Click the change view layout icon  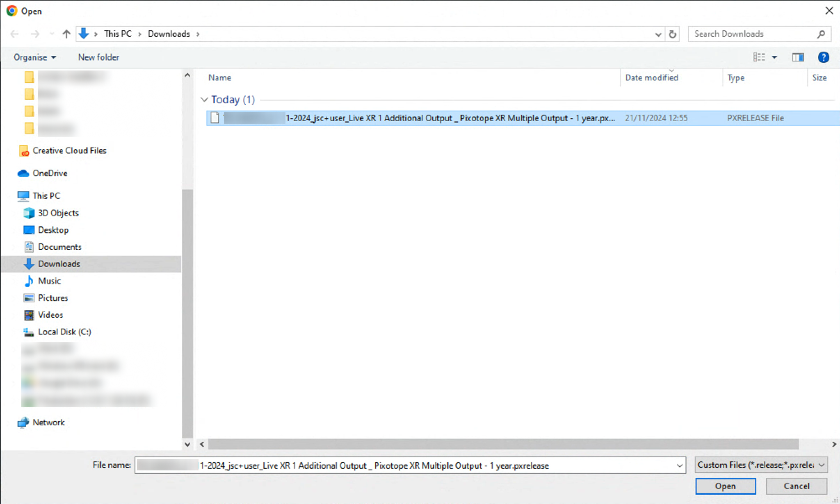point(759,57)
